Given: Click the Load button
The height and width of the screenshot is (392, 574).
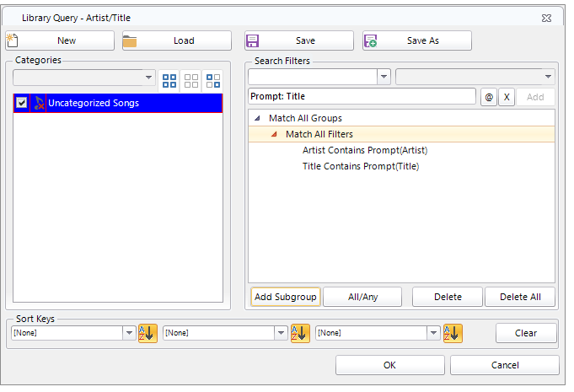Looking at the screenshot, I should pos(176,40).
